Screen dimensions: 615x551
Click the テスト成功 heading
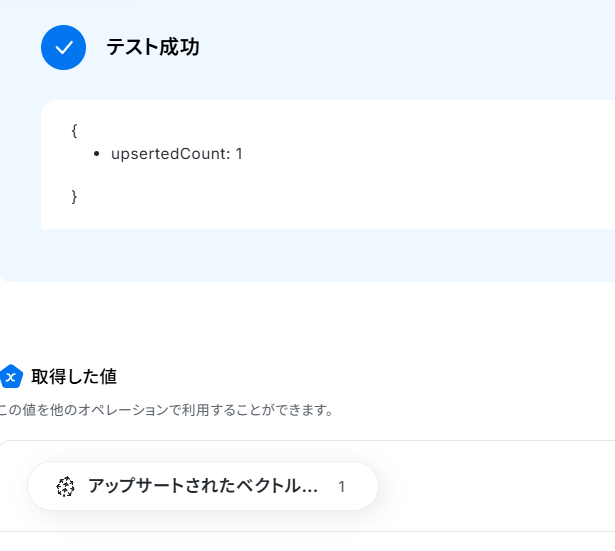tap(153, 47)
